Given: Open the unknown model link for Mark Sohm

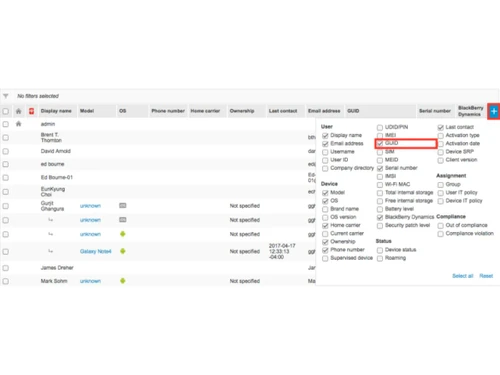Looking at the screenshot, I should (90, 281).
